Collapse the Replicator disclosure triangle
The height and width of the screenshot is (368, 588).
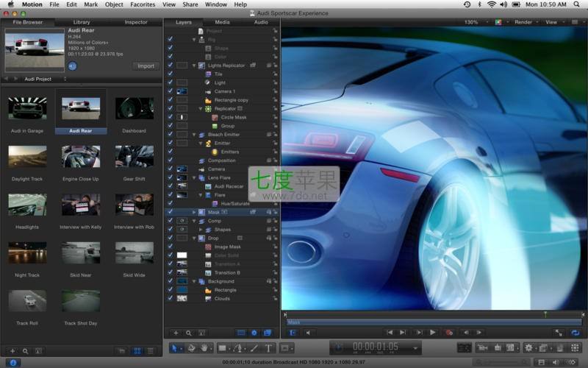click(201, 108)
